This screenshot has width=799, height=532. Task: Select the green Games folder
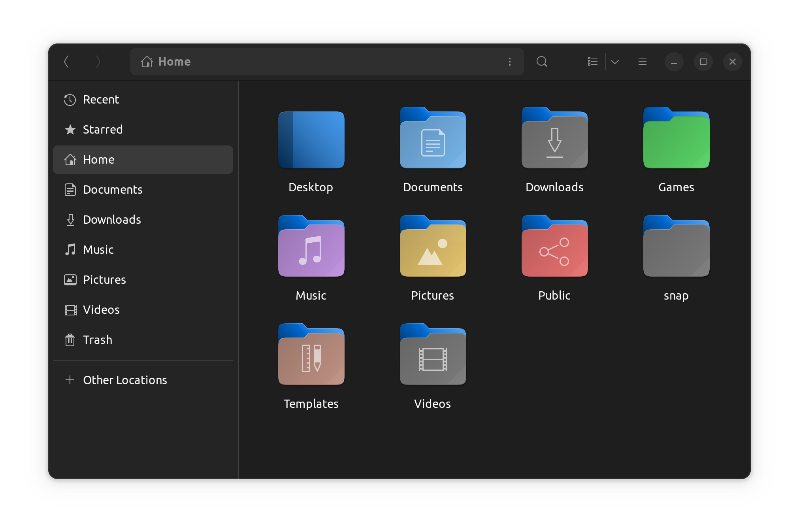(x=676, y=138)
